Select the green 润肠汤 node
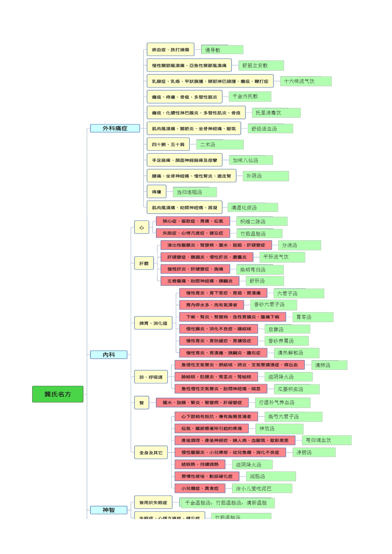 [x=271, y=476]
